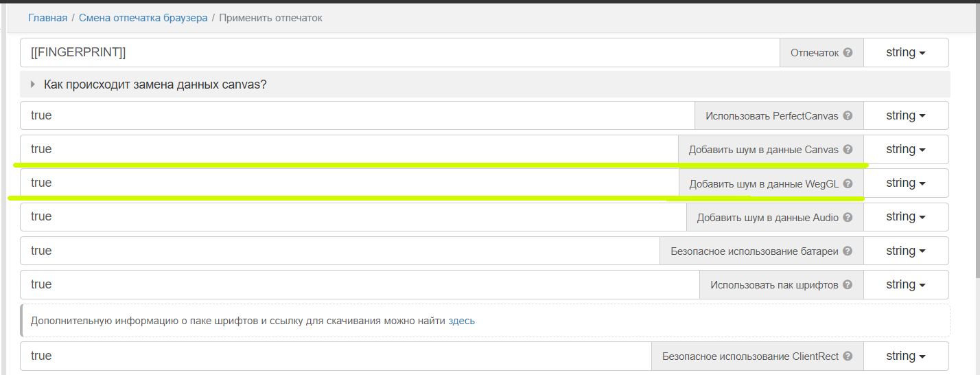Follow the 'здесь' font pack link
The width and height of the screenshot is (980, 375).
461,321
